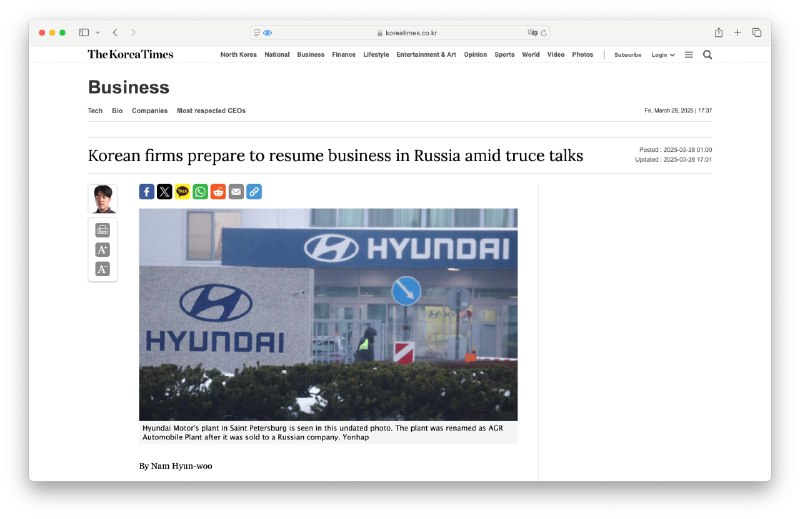
Task: Click the koreatimes.co.kr address bar
Action: 400,33
